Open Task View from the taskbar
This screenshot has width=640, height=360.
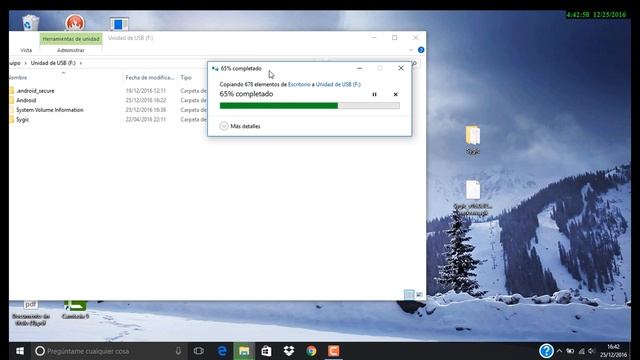pos(199,351)
